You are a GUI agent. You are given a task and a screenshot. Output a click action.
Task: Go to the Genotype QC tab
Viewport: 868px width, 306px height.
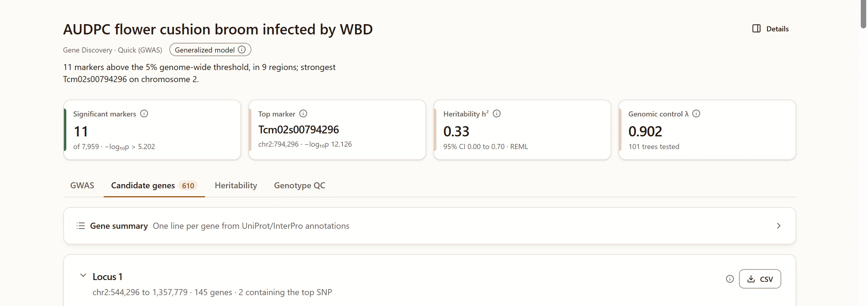pyautogui.click(x=300, y=185)
